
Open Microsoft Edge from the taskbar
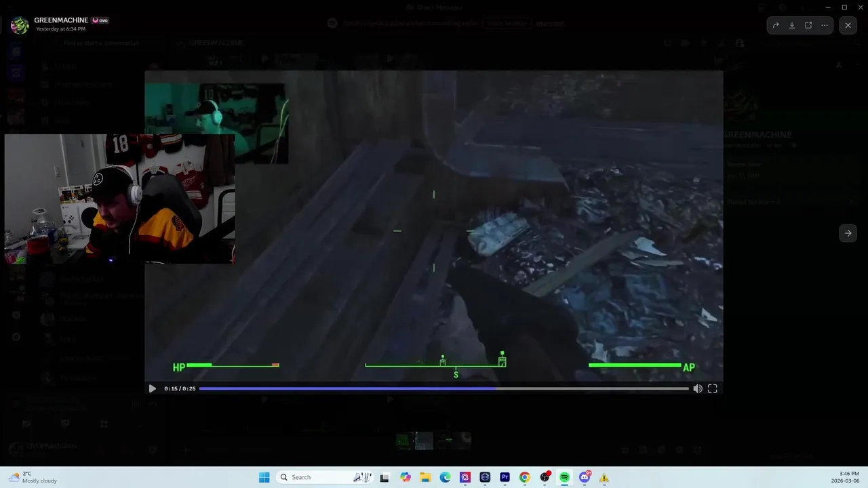pos(446,477)
